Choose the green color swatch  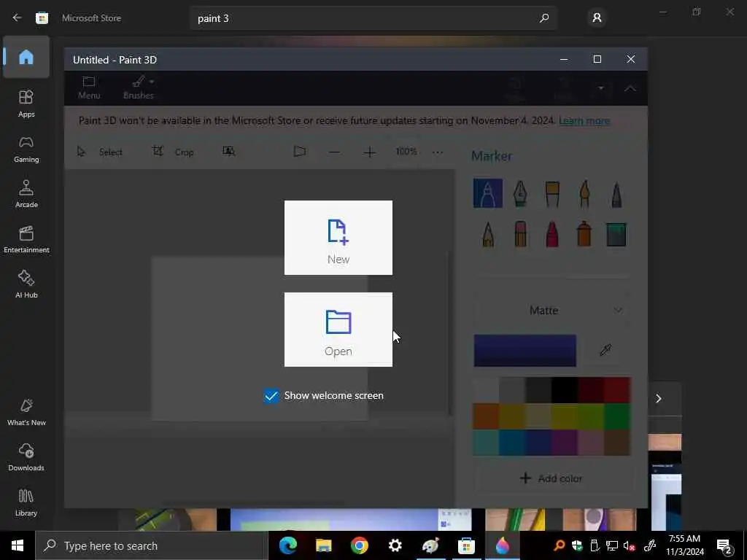(617, 416)
